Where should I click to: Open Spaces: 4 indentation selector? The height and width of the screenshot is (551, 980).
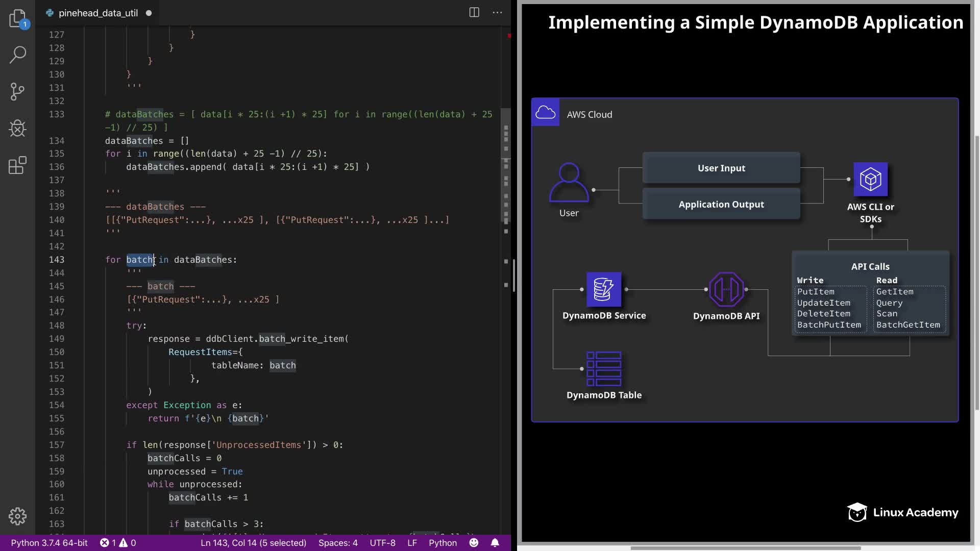pos(338,543)
